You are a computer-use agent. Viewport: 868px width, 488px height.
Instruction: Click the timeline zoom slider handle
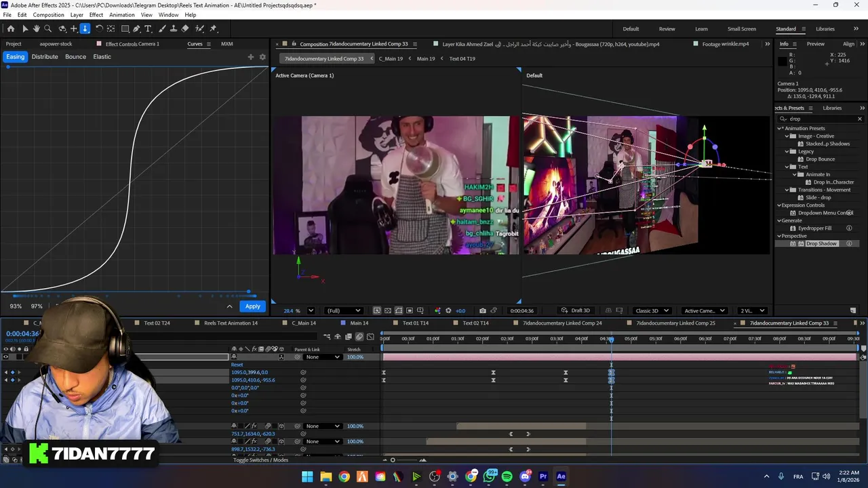393,460
